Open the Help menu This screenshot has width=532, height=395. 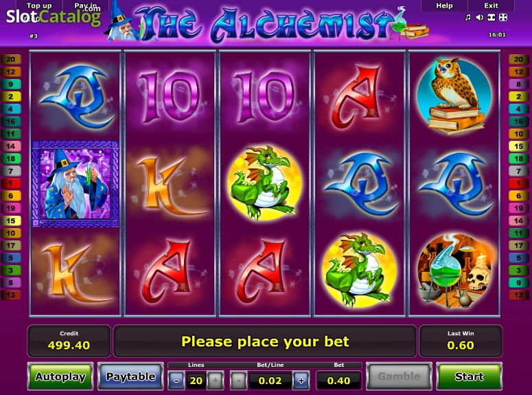click(x=444, y=5)
